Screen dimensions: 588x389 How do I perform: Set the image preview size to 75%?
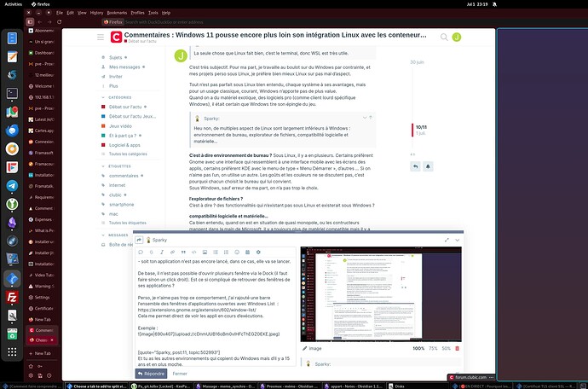(433, 348)
